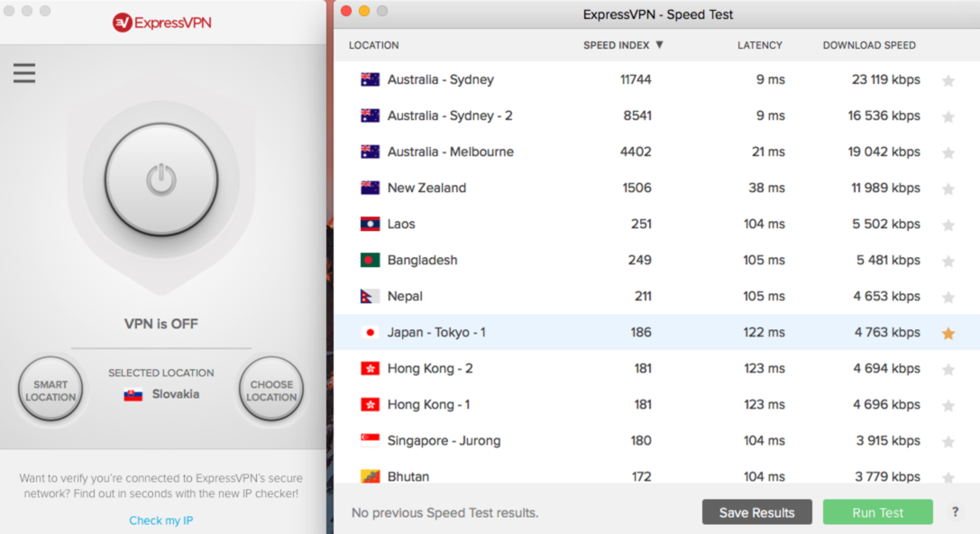Image resolution: width=980 pixels, height=534 pixels.
Task: Close the Speed Test window
Action: pyautogui.click(x=346, y=11)
